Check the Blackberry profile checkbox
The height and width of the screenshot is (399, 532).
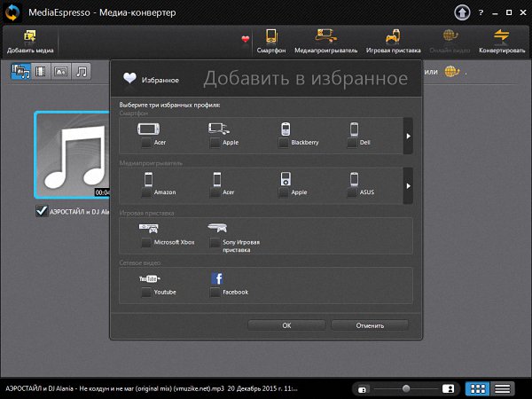pos(284,143)
